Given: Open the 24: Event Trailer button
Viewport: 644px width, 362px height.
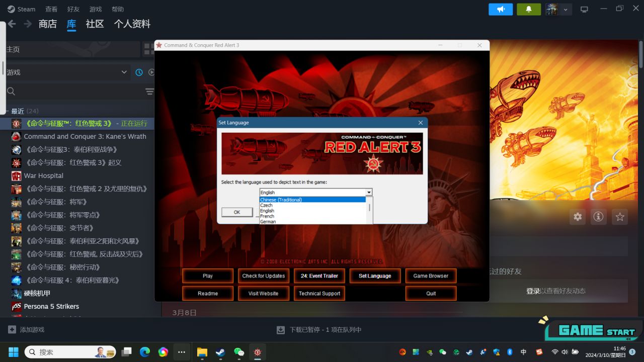Looking at the screenshot, I should 319,276.
